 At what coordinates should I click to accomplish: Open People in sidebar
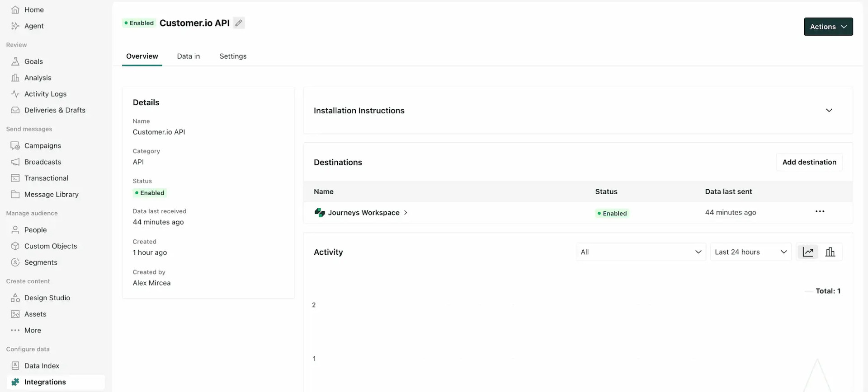pos(35,230)
